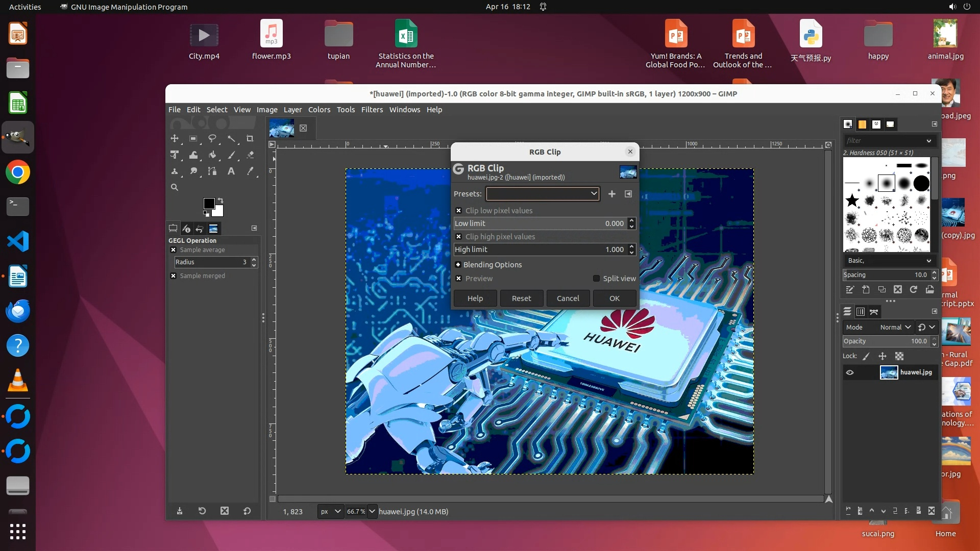
Task: Select the Eraser tool
Action: 250,155
